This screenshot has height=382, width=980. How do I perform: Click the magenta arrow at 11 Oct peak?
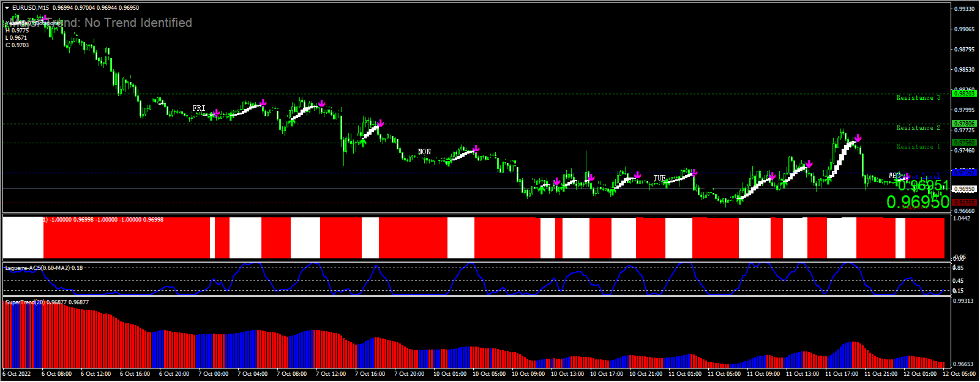(x=858, y=138)
